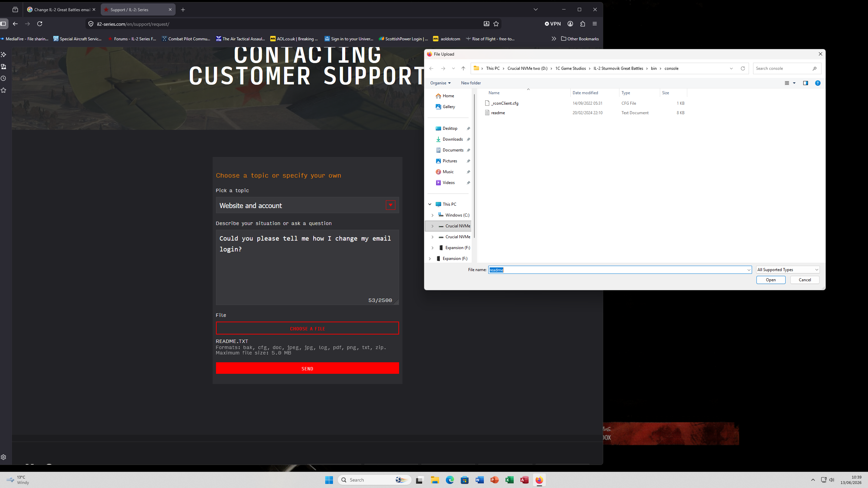Switch to the Support / IL-2: Series tab
Viewport: 868px width, 488px height.
click(138, 10)
